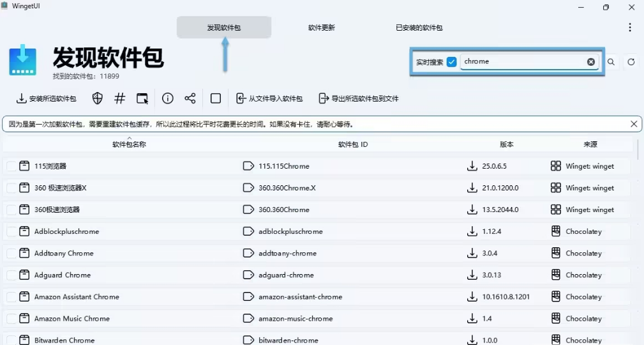
Task: Clear the chrome search text
Action: (591, 62)
